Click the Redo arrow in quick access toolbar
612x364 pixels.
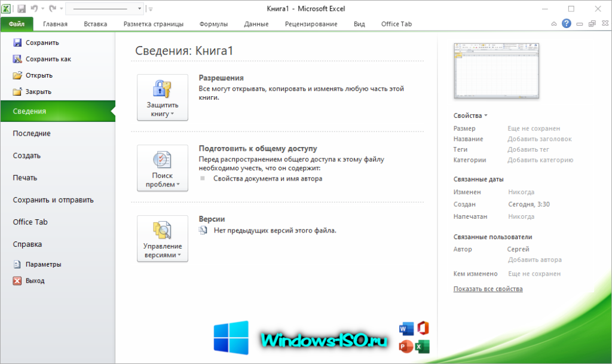pyautogui.click(x=53, y=8)
